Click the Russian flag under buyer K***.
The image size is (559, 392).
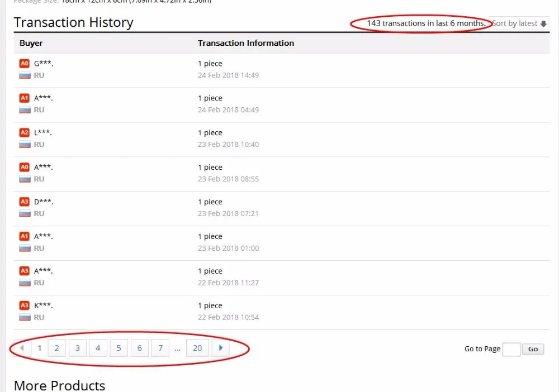tap(25, 317)
